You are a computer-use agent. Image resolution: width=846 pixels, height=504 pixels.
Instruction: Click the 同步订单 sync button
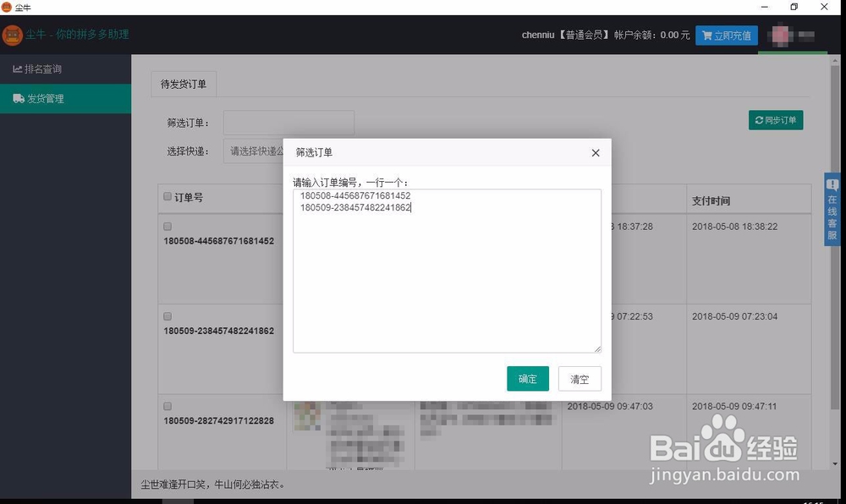(775, 120)
